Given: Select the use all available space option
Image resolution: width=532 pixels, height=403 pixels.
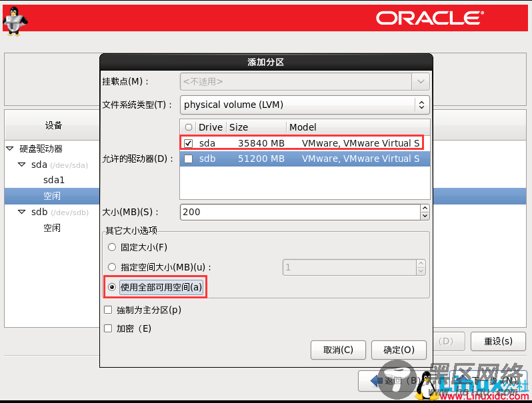Looking at the screenshot, I should pos(112,287).
